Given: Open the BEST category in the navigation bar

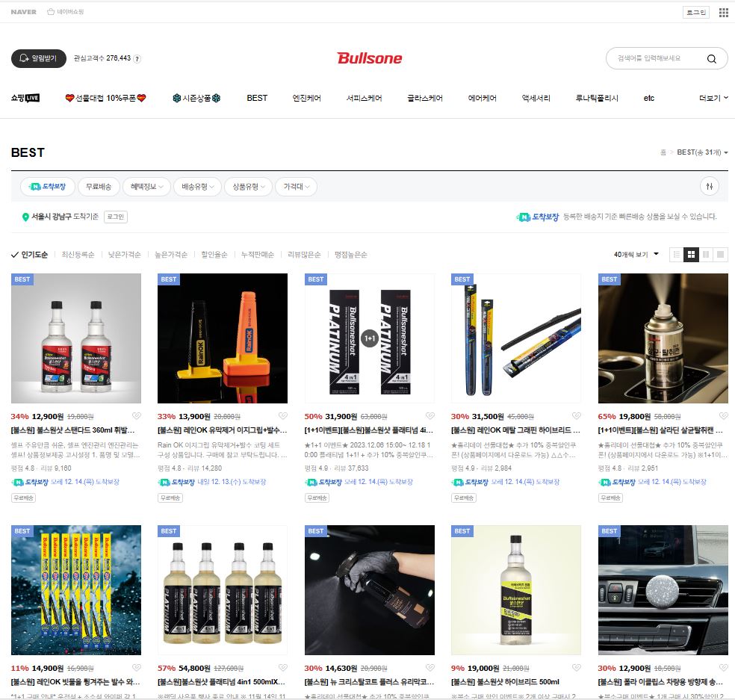Looking at the screenshot, I should pyautogui.click(x=257, y=98).
